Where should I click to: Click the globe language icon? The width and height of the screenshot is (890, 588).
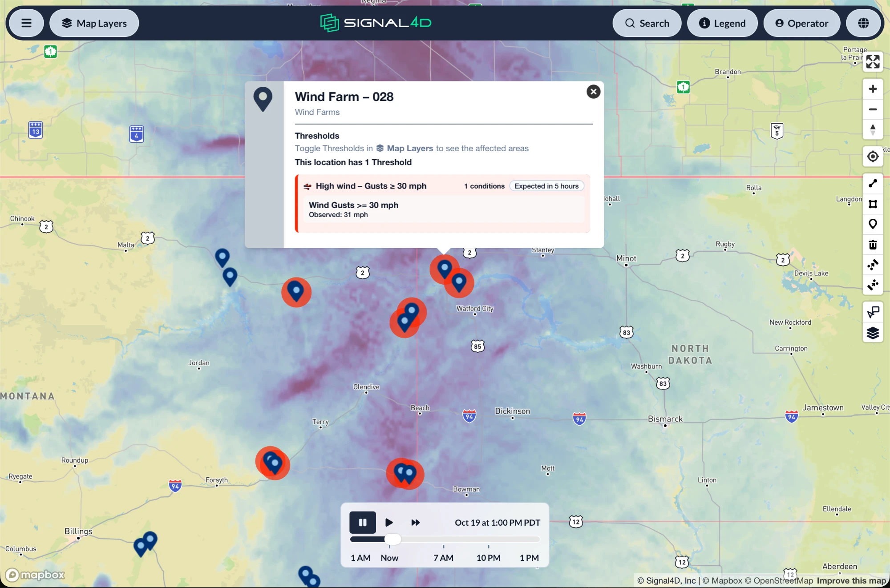[x=863, y=23]
